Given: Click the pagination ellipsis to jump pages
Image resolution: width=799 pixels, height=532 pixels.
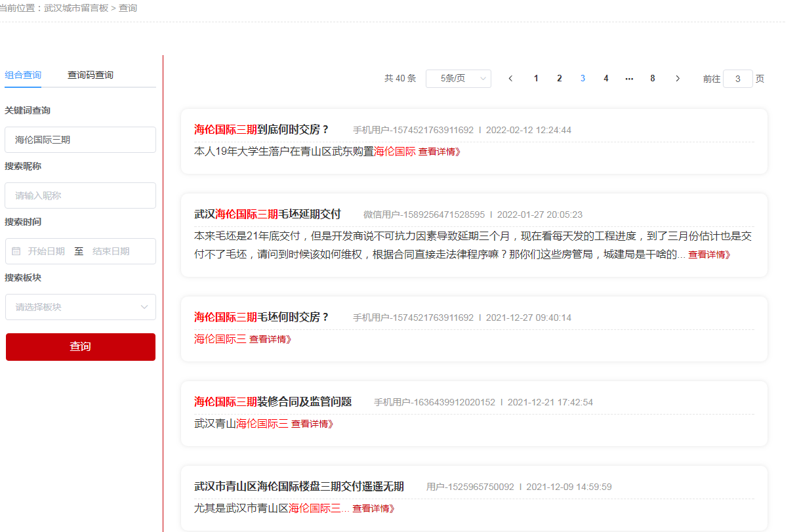Looking at the screenshot, I should point(629,79).
